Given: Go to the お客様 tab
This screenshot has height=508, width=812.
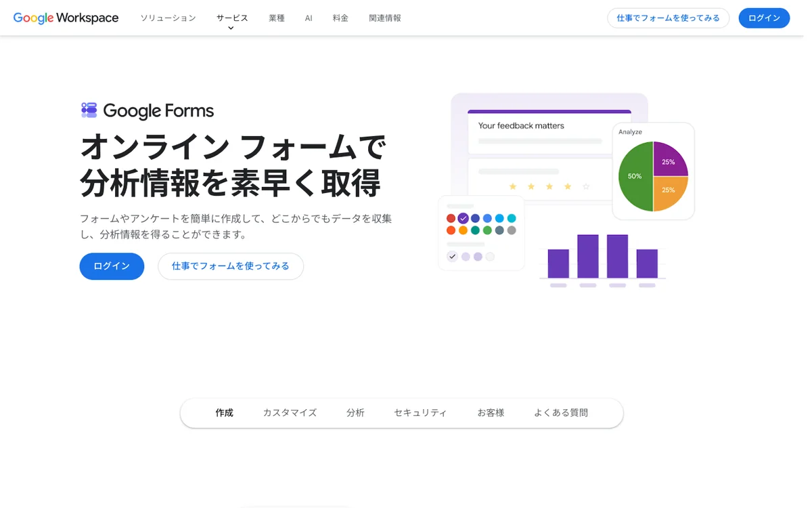Looking at the screenshot, I should tap(491, 412).
